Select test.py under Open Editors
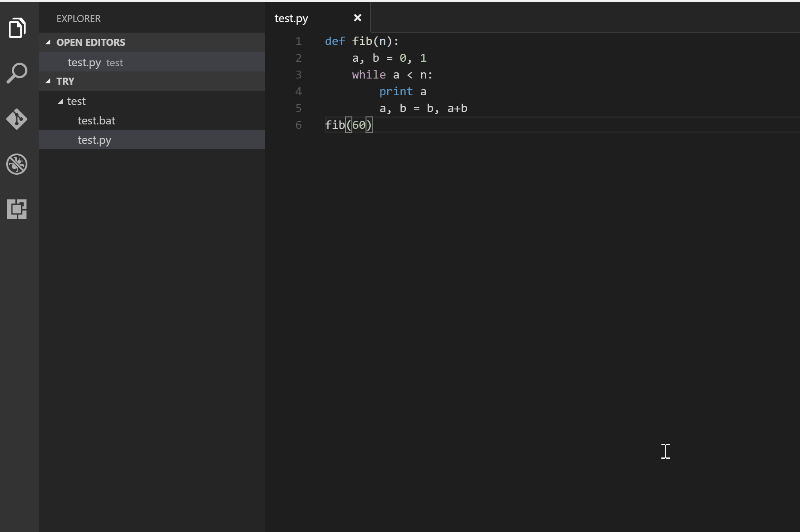 point(152,62)
